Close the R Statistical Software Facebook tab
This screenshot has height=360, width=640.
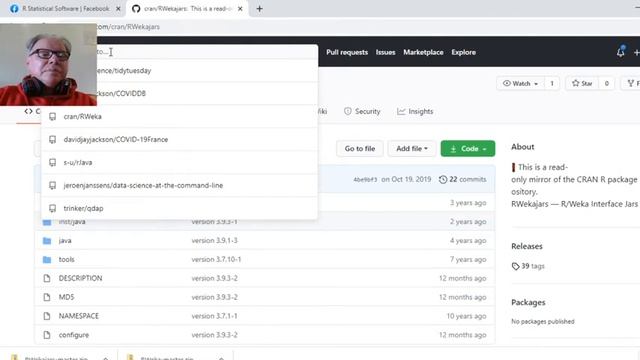coord(118,9)
